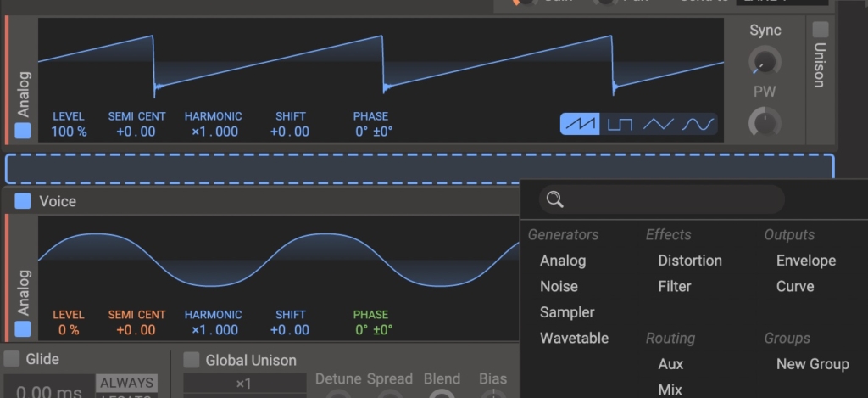Choose Distortion from Effects list
The image size is (868, 398).
coord(689,261)
